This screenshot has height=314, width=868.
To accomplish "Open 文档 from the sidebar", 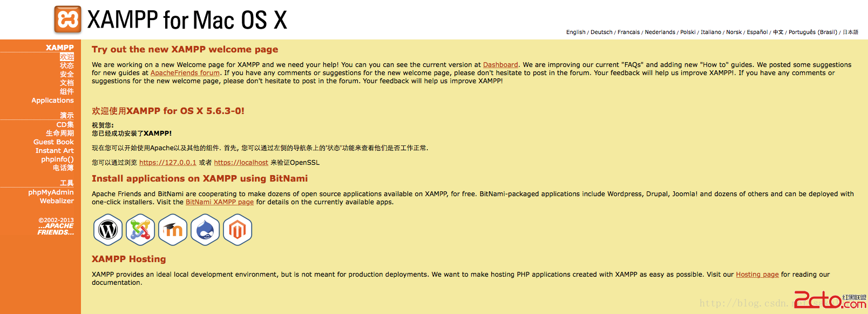I will click(x=67, y=83).
